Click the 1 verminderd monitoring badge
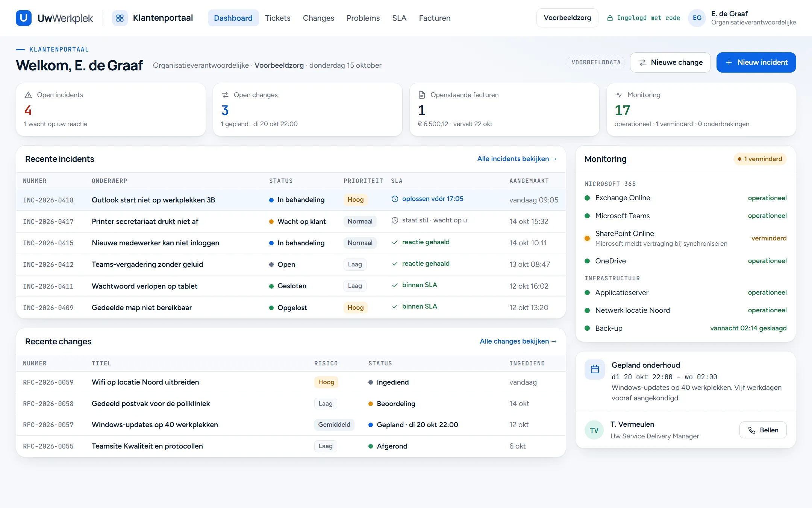Image resolution: width=812 pixels, height=508 pixels. coord(760,159)
